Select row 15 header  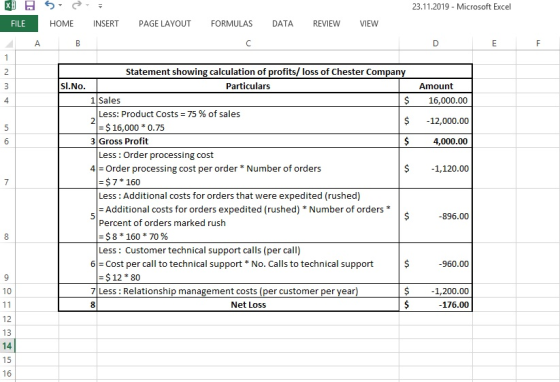pos(8,360)
